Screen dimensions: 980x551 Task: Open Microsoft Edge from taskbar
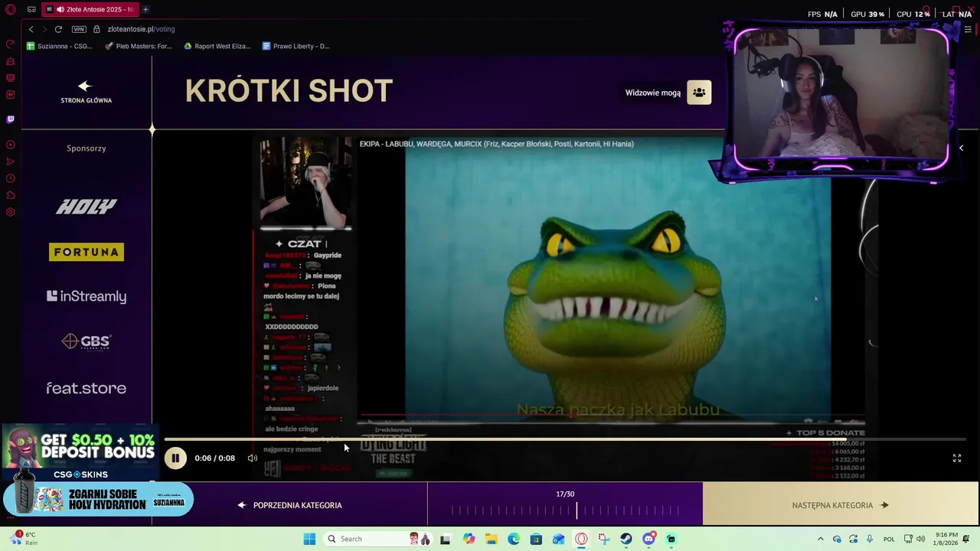click(x=514, y=539)
